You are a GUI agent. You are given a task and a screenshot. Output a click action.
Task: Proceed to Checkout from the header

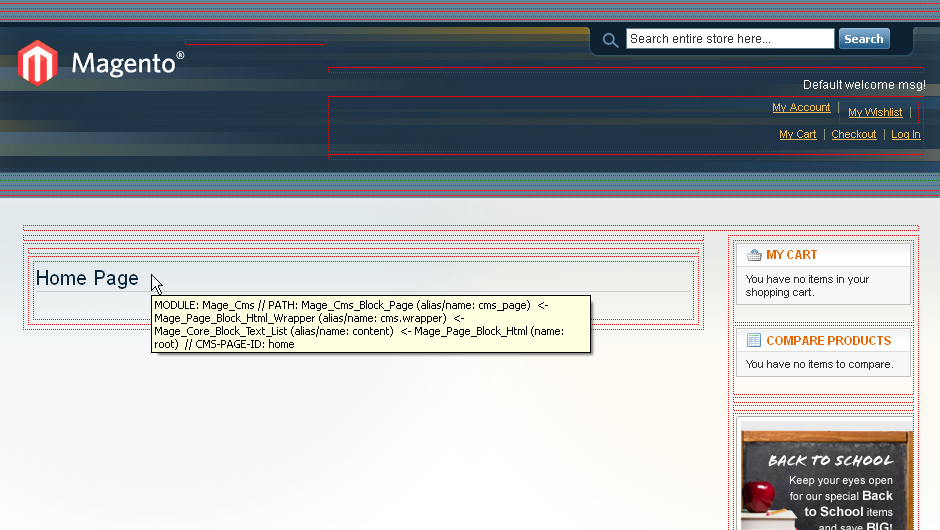pos(853,135)
